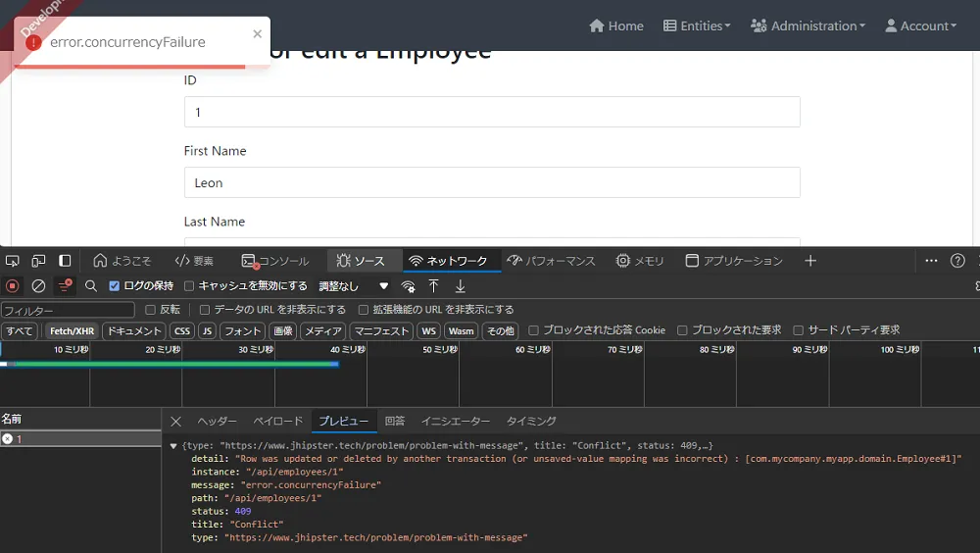
Task: Select the すべて (All) request filter
Action: click(20, 331)
